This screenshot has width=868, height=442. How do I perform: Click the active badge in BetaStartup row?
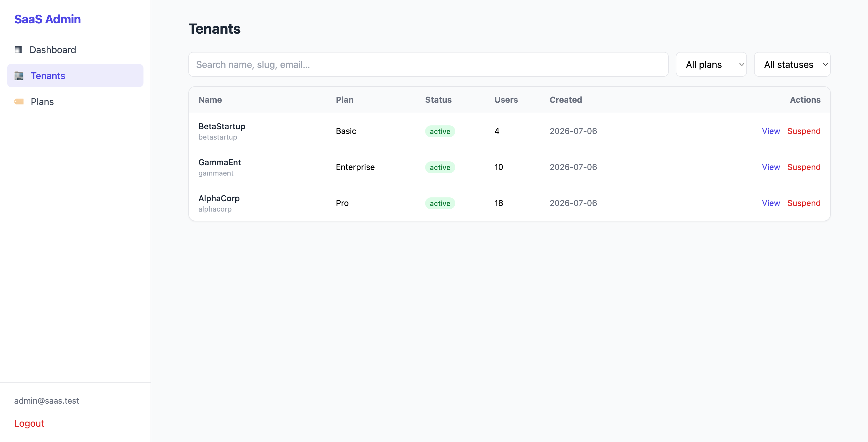[440, 131]
